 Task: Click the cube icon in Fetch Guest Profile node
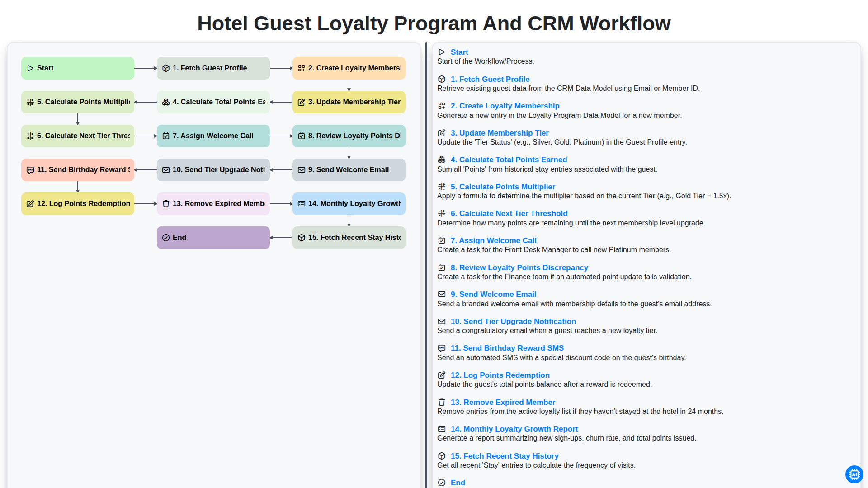pyautogui.click(x=166, y=68)
